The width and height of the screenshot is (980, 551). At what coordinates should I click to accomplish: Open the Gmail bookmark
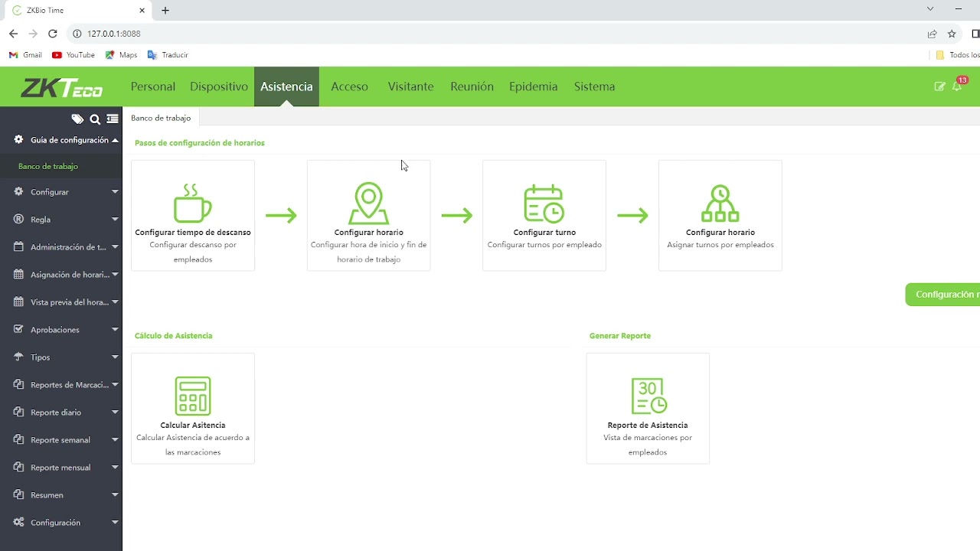pyautogui.click(x=25, y=55)
